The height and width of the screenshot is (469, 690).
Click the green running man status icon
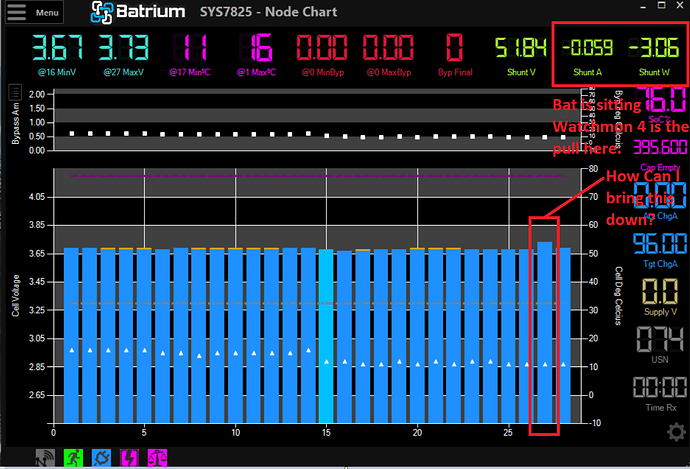pyautogui.click(x=73, y=458)
